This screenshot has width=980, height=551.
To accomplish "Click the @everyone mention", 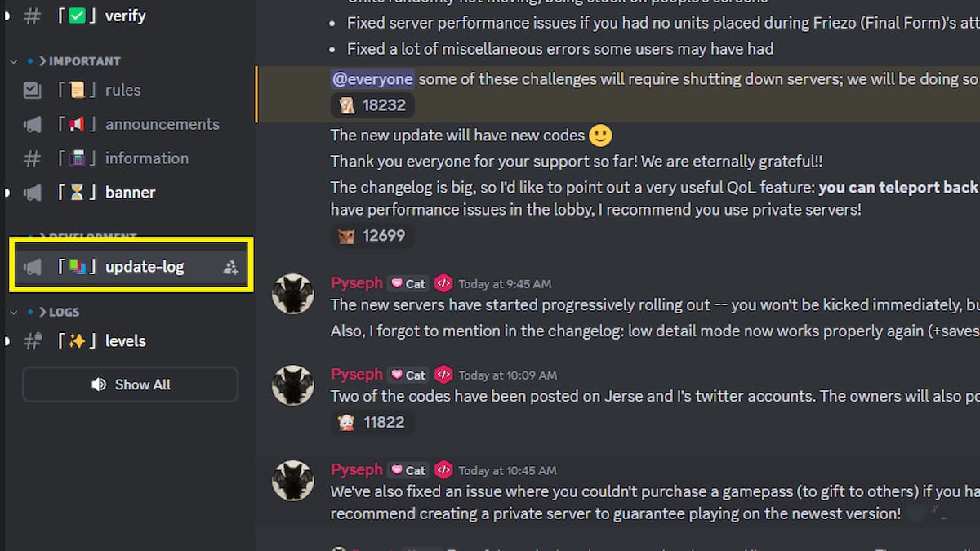I will pyautogui.click(x=372, y=78).
